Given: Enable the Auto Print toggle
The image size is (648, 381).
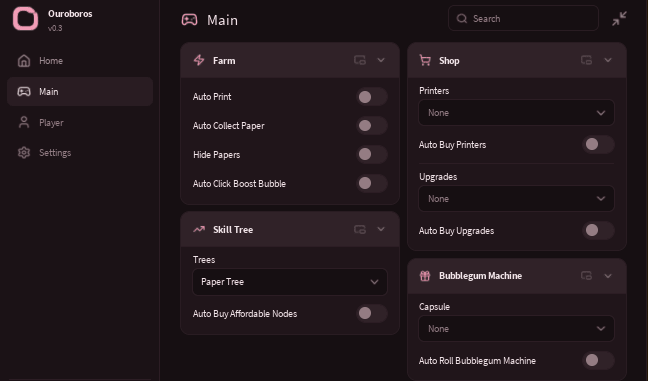Looking at the screenshot, I should tap(372, 97).
